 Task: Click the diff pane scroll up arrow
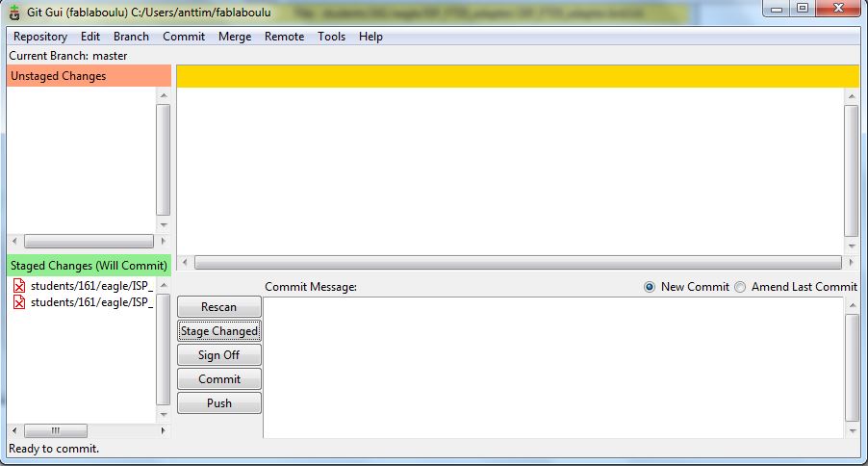point(852,96)
